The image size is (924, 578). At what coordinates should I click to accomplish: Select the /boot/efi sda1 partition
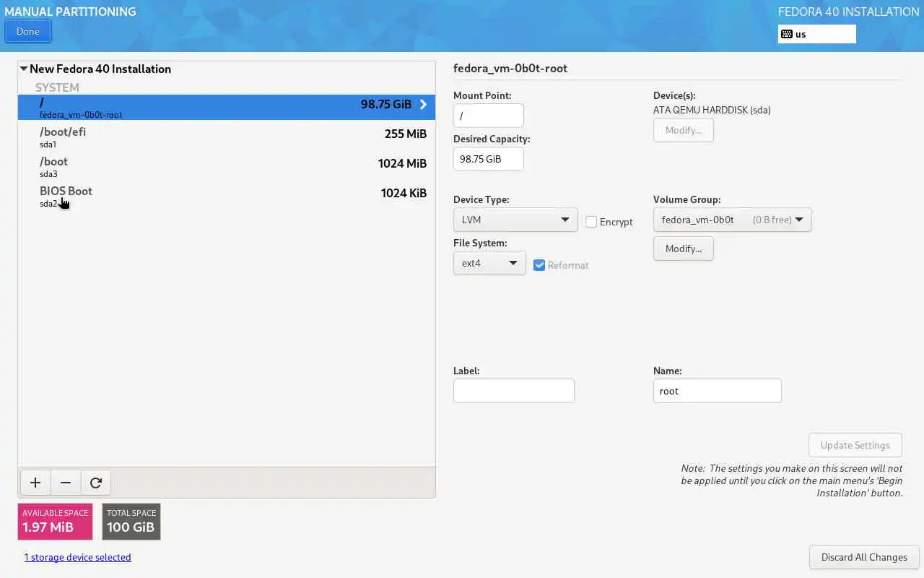227,137
